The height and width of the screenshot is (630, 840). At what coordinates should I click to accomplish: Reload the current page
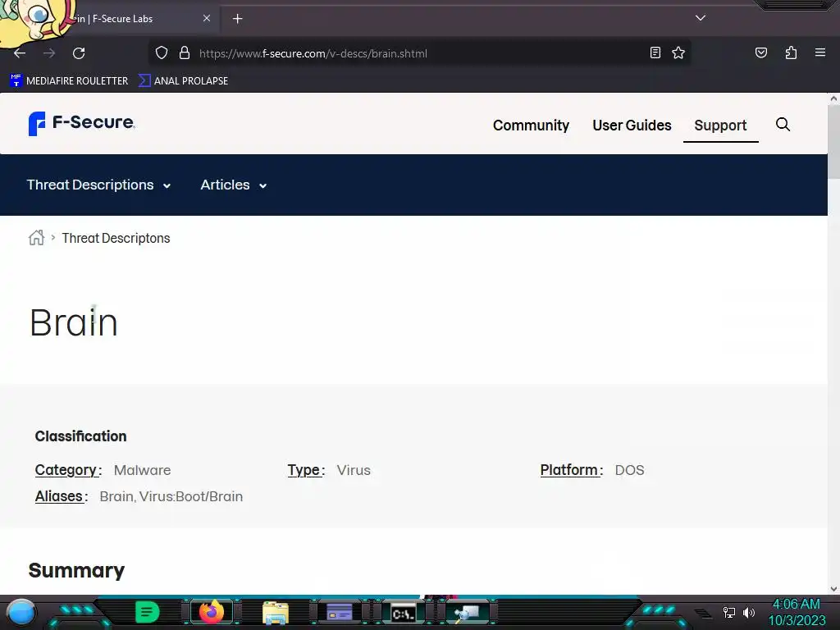point(79,53)
